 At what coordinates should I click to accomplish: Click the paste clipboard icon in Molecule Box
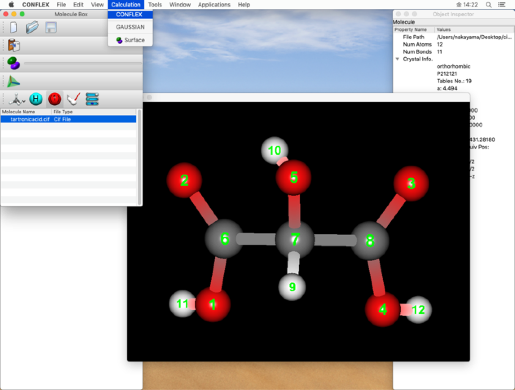click(14, 45)
